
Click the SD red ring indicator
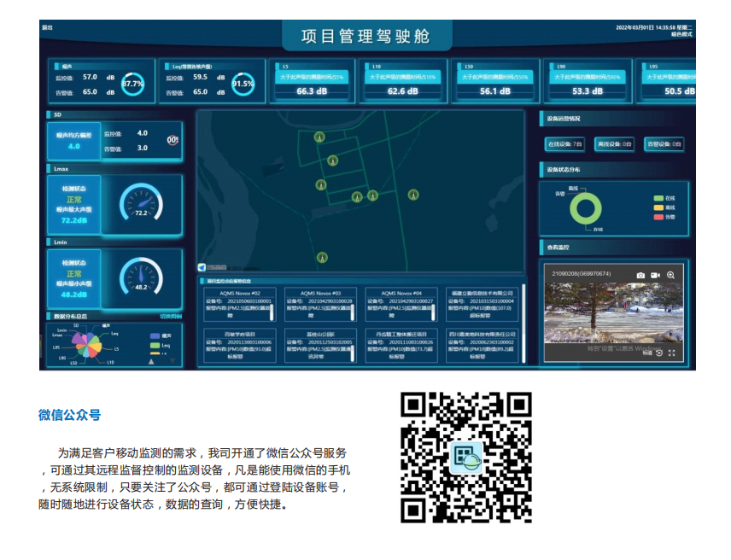(x=173, y=140)
